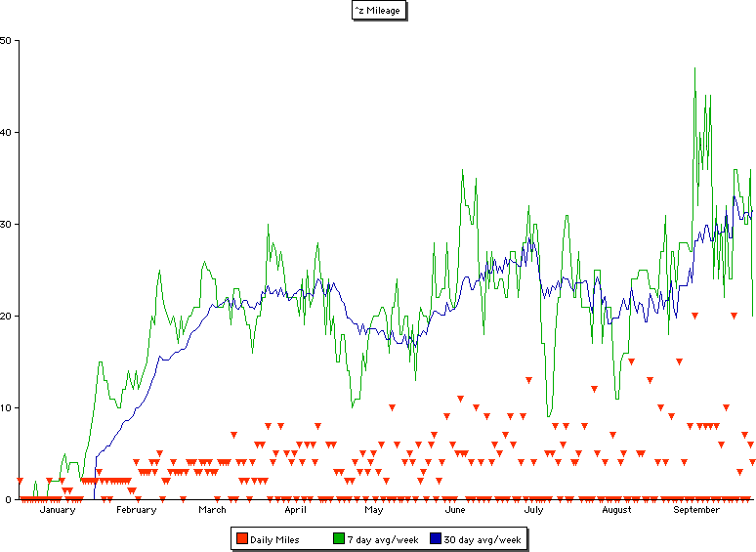The height and width of the screenshot is (552, 756).
Task: Click the September axis label
Action: coord(696,510)
